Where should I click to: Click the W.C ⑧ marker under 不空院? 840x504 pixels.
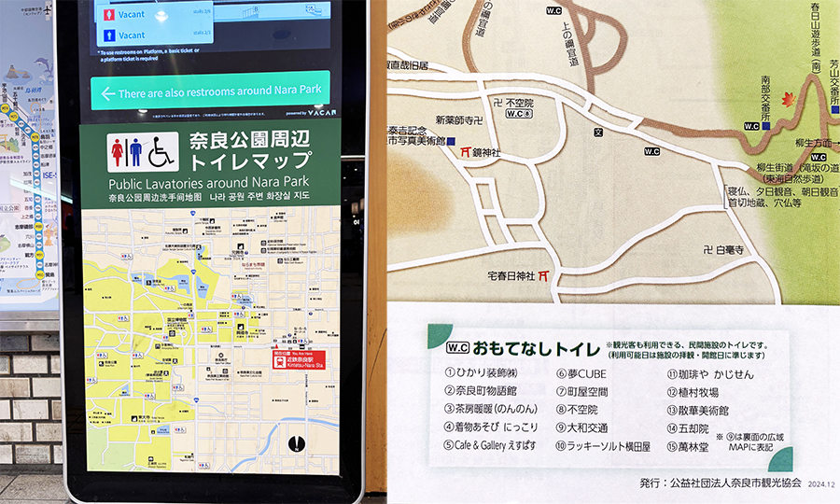519,114
